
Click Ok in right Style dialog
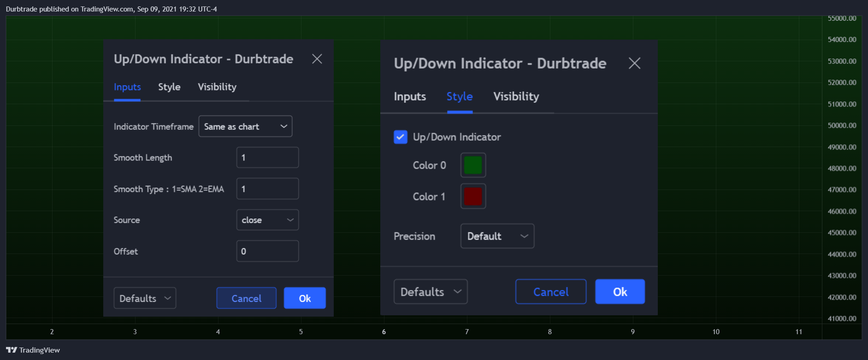(x=620, y=292)
